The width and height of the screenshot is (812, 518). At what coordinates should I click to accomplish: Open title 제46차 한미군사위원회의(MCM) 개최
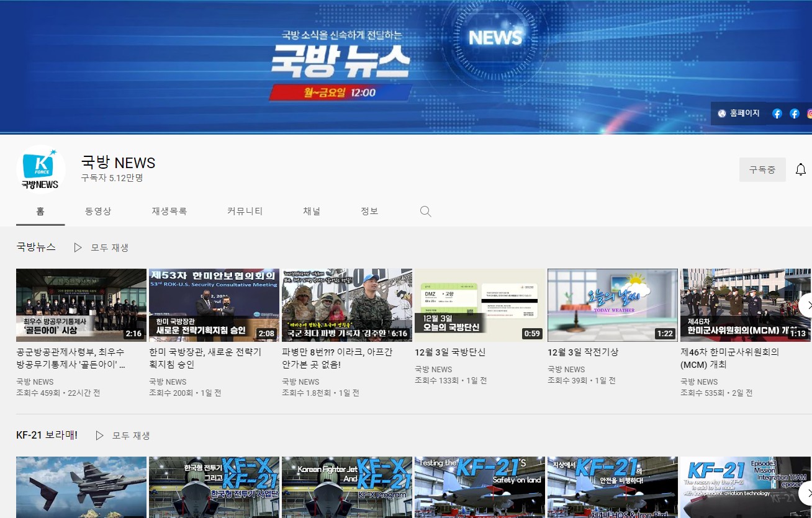coord(730,358)
